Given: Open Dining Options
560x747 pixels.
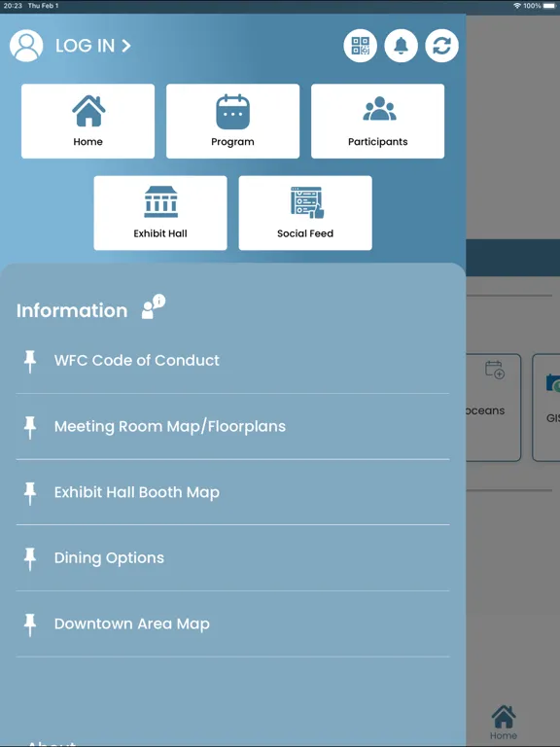Looking at the screenshot, I should pyautogui.click(x=233, y=558).
